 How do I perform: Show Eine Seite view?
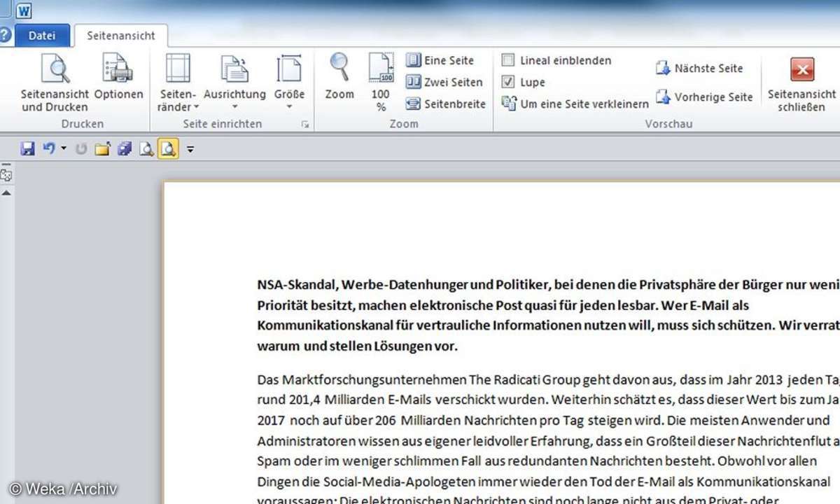(x=440, y=60)
